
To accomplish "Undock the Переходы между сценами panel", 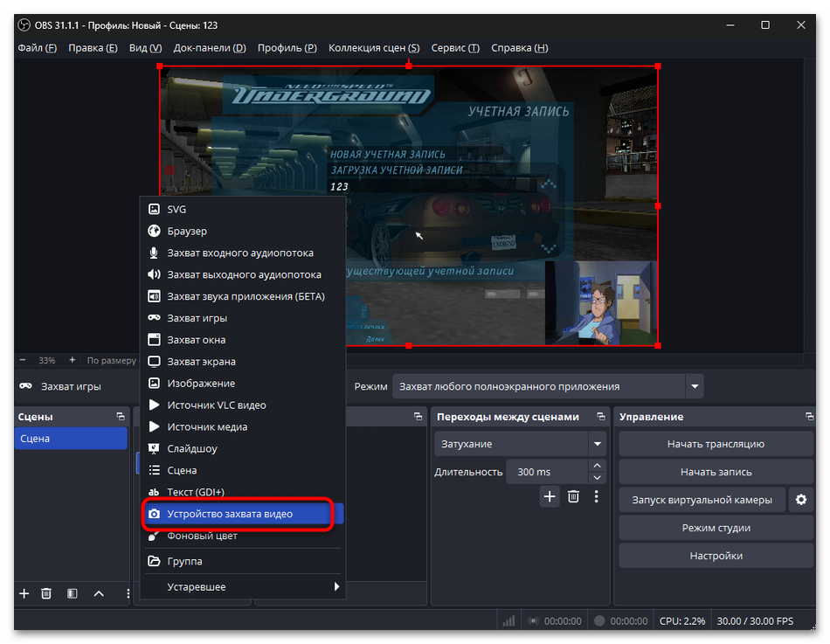I will coord(601,417).
